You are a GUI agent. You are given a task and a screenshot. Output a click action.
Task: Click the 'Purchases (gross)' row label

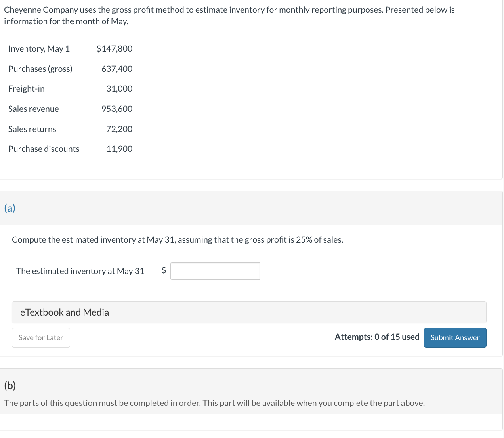(40, 69)
